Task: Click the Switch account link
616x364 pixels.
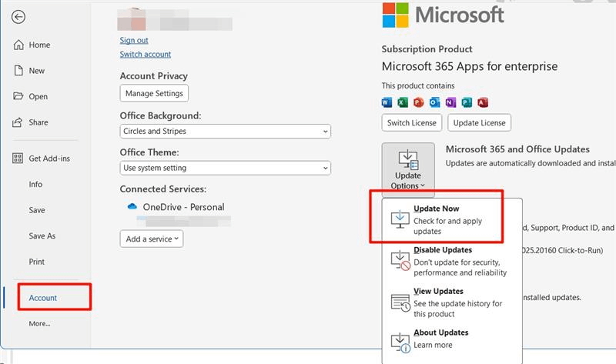Action: coord(146,54)
